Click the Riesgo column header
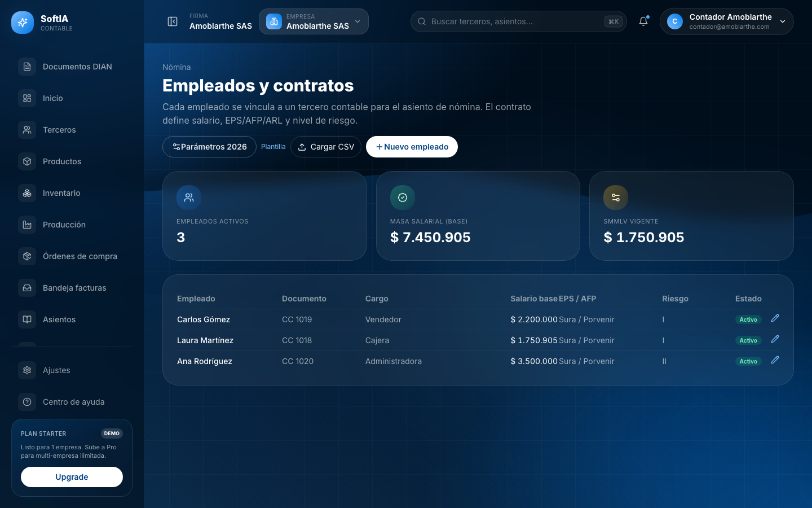 [x=675, y=299]
